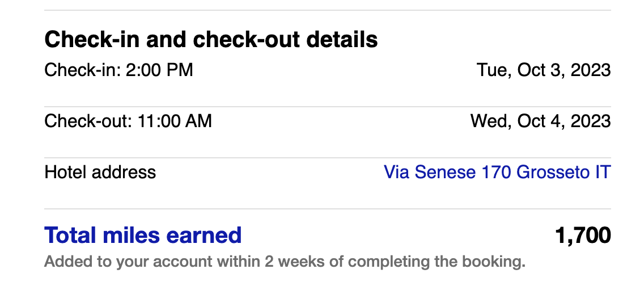This screenshot has width=644, height=294.
Task: Click the divider line above the details heading
Action: click(327, 10)
